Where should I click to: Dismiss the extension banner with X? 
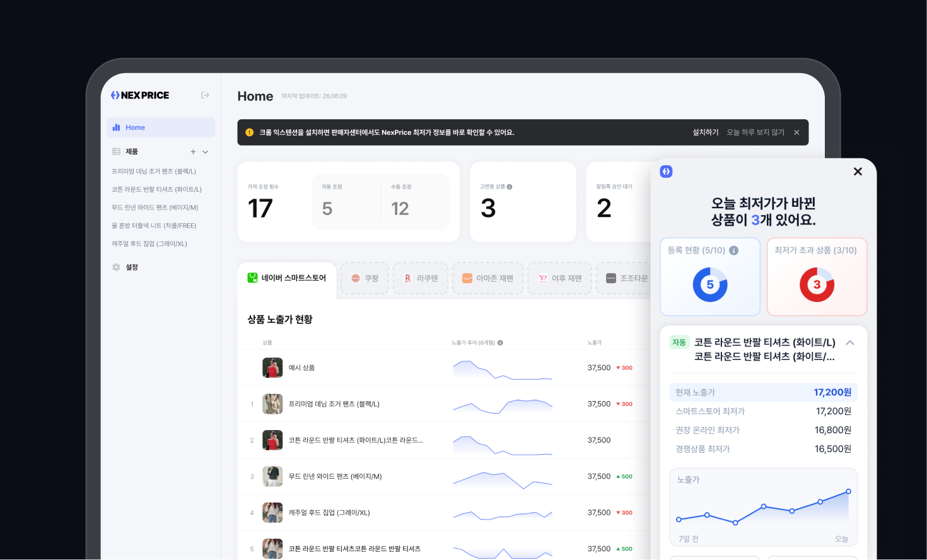796,132
